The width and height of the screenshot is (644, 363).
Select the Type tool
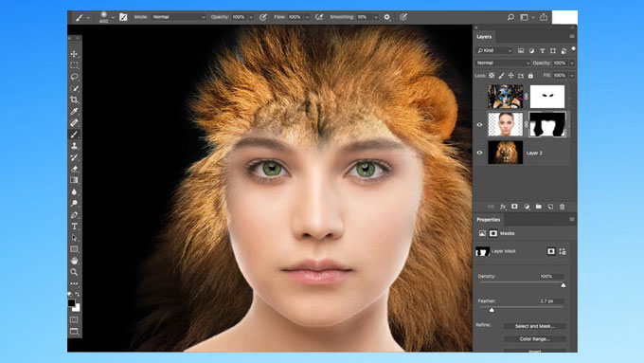tap(74, 227)
